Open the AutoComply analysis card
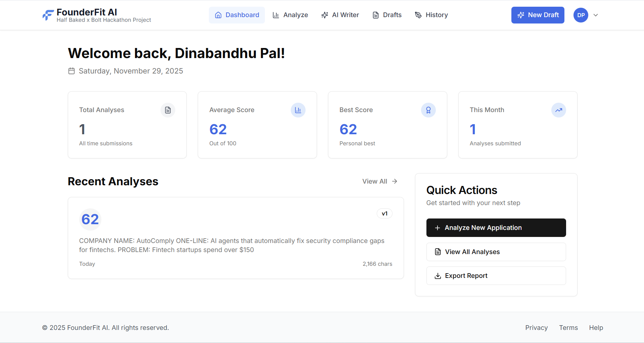The height and width of the screenshot is (343, 644). pos(235,238)
